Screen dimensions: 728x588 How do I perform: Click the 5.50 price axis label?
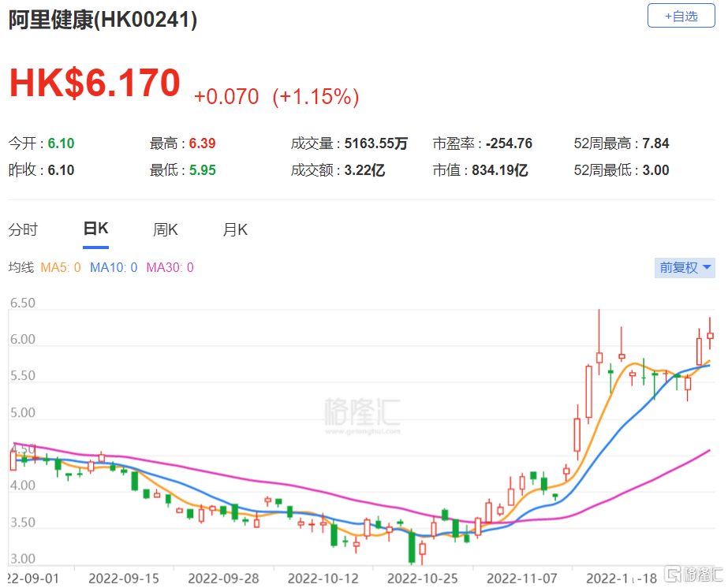point(23,375)
